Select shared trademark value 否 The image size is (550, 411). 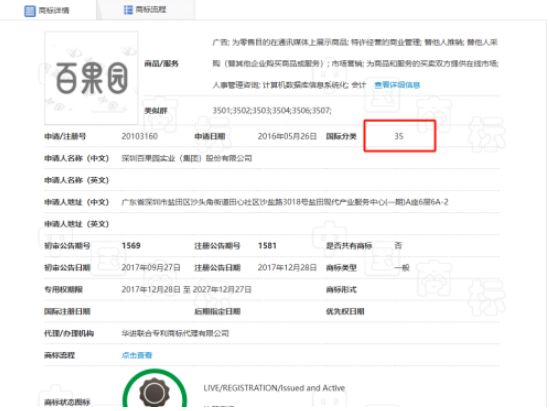click(398, 245)
